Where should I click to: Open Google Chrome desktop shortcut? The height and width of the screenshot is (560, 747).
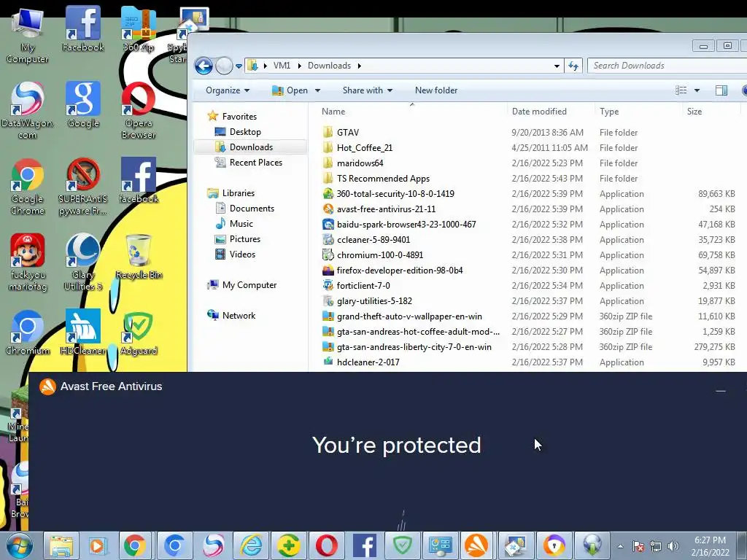pyautogui.click(x=27, y=187)
